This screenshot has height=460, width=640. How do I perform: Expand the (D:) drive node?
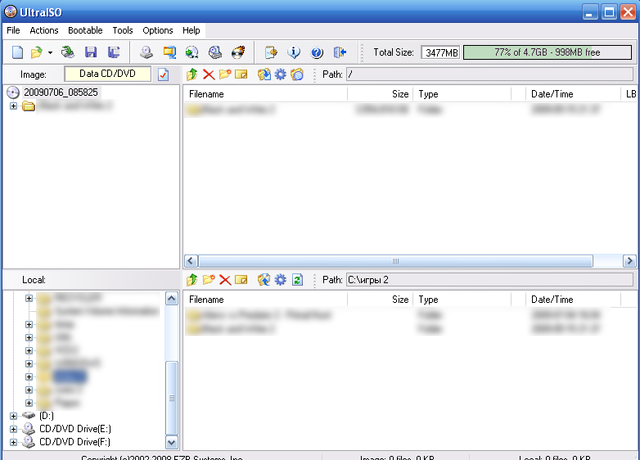click(x=13, y=416)
